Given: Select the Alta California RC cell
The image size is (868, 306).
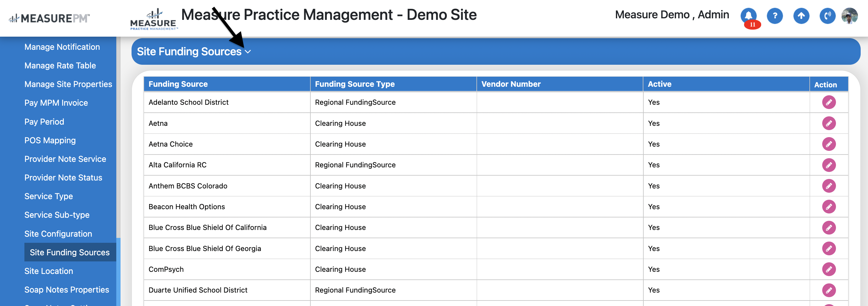Looking at the screenshot, I should pyautogui.click(x=227, y=165).
